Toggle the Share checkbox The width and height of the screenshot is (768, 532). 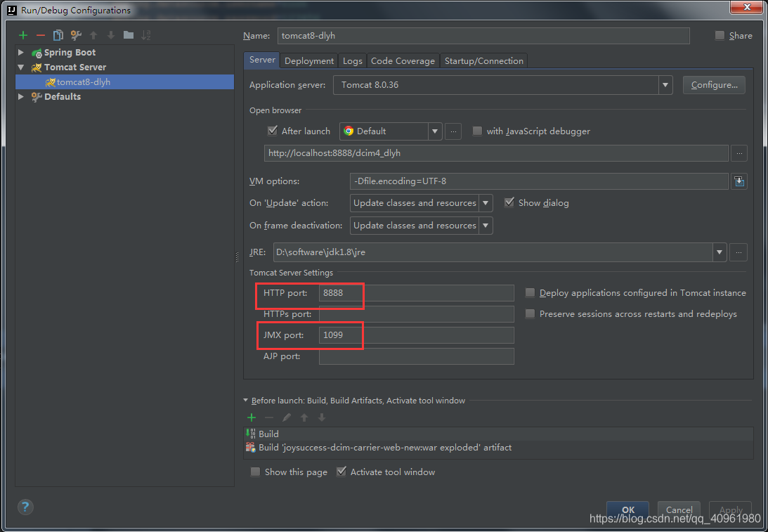pos(720,35)
